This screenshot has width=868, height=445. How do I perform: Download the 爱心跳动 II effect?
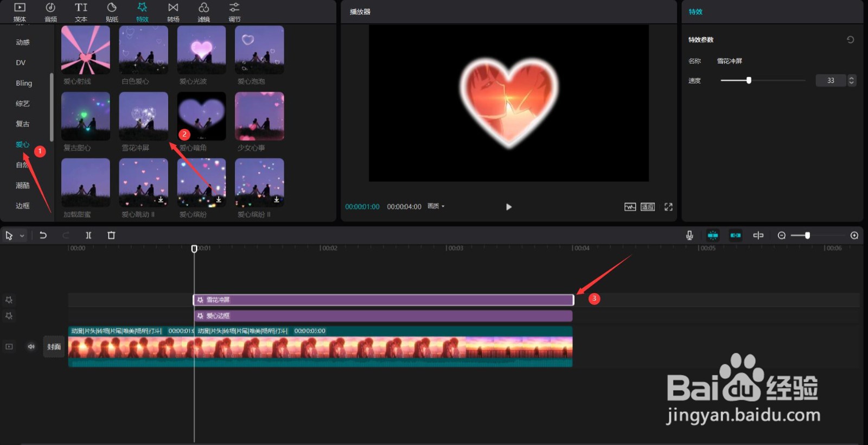tap(161, 200)
